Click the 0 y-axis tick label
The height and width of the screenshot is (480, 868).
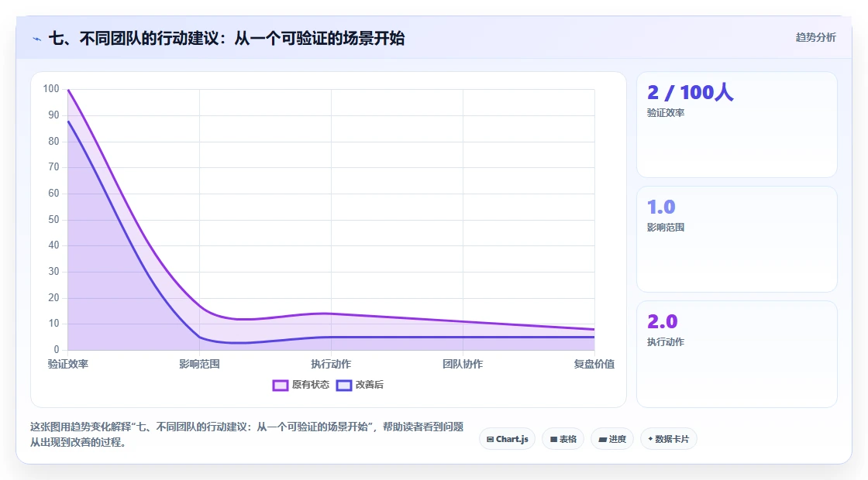point(57,349)
